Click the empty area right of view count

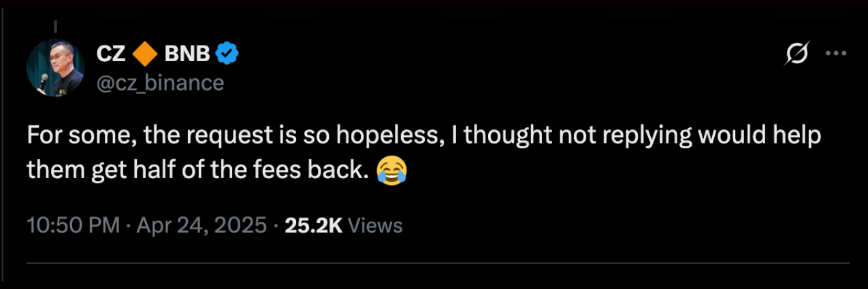click(x=613, y=225)
